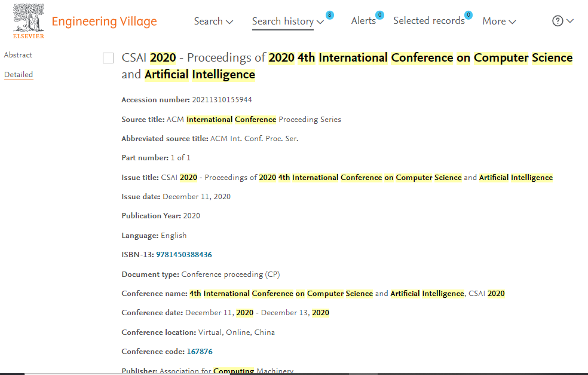Expand the Search dropdown menu
This screenshot has width=588, height=375.
[213, 22]
